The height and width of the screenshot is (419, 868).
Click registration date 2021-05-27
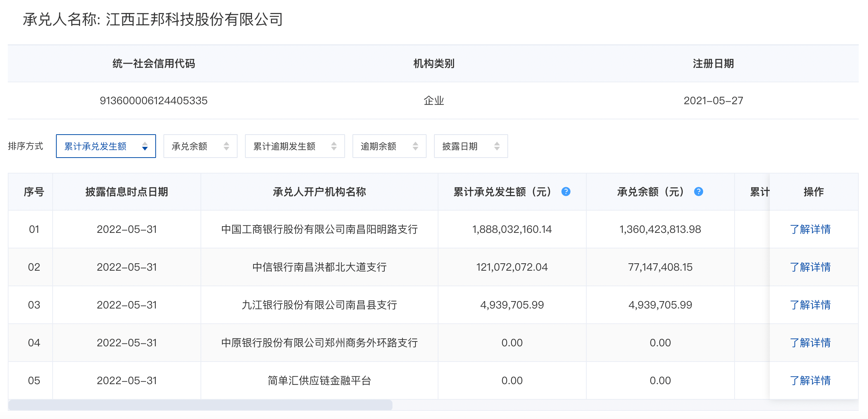coord(713,100)
